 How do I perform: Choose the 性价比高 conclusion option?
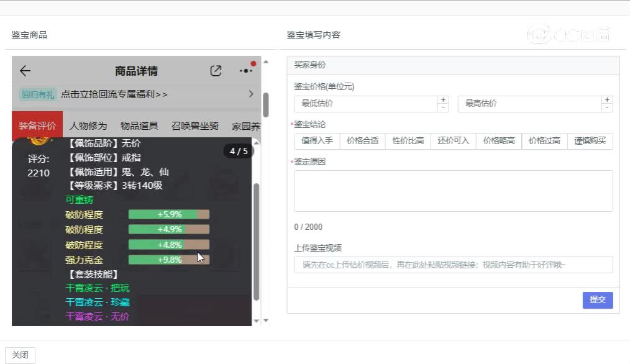[408, 141]
